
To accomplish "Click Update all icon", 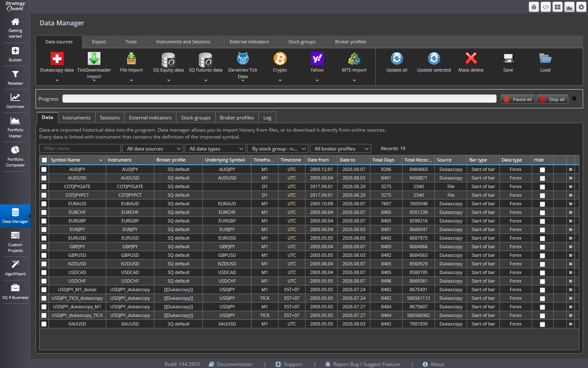I will 396,58.
